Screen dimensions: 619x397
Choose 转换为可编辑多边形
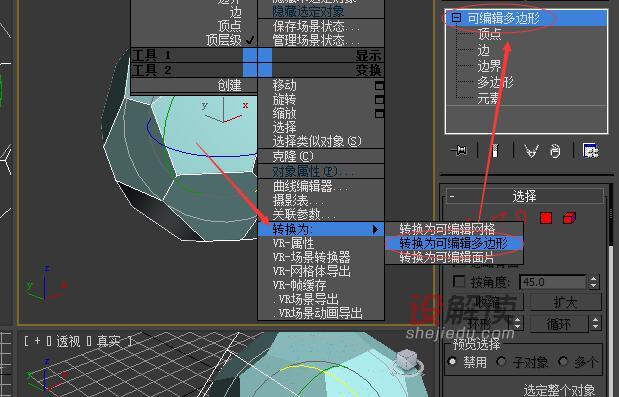[x=454, y=243]
